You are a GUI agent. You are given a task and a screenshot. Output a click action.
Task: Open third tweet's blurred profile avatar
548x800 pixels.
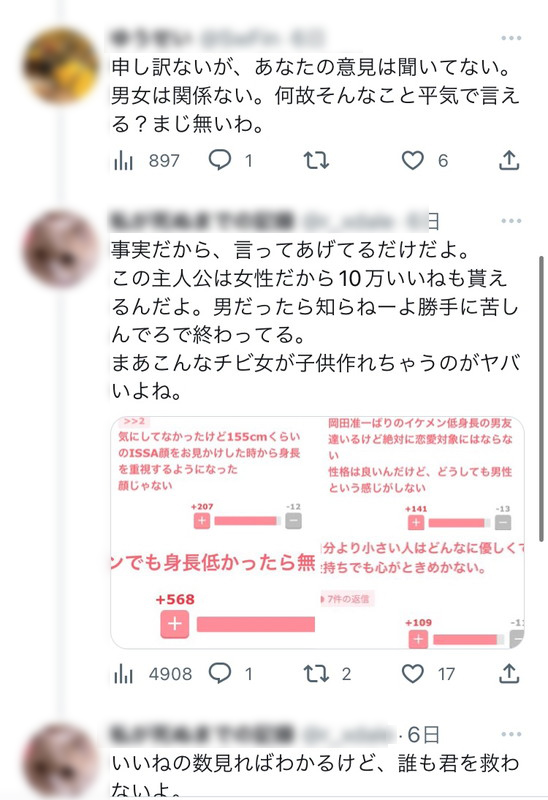pos(60,761)
